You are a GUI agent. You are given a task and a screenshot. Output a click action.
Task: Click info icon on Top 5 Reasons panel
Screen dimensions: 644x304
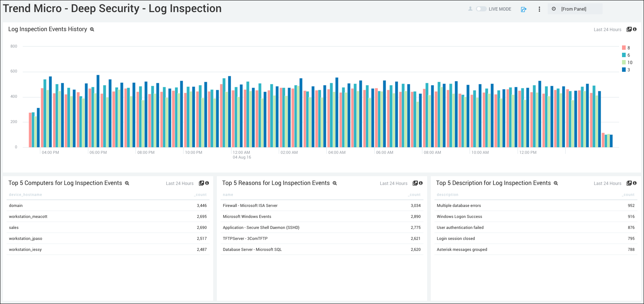pos(421,183)
